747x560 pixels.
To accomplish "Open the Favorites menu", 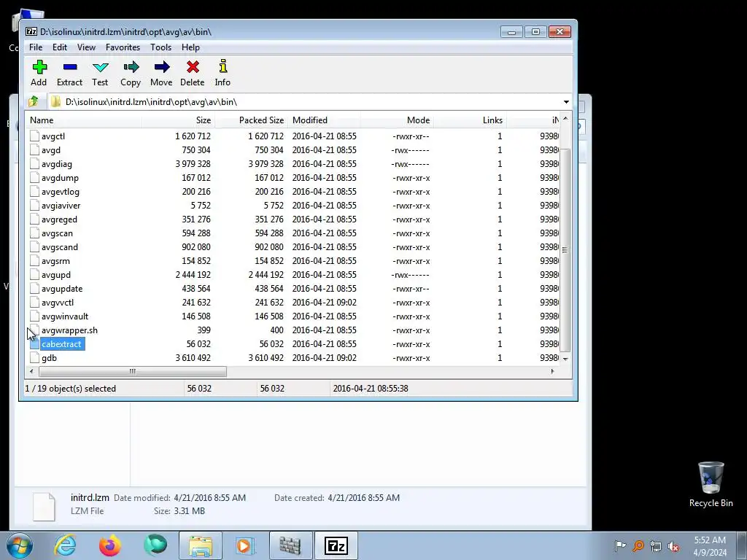I will point(123,47).
